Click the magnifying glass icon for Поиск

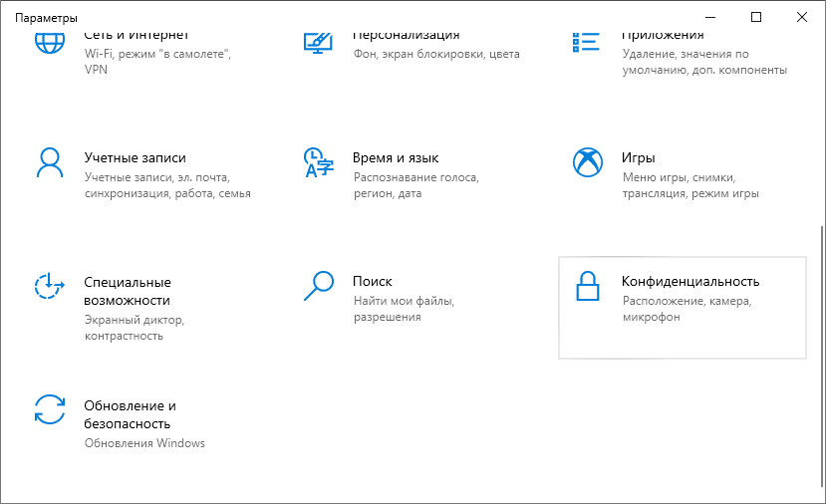pos(317,286)
